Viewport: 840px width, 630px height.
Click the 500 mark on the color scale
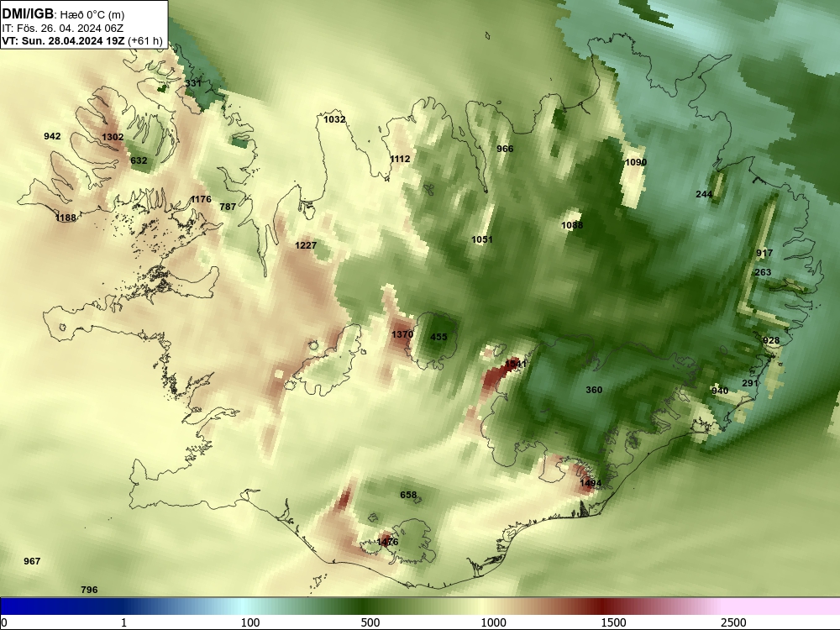tap(370, 622)
